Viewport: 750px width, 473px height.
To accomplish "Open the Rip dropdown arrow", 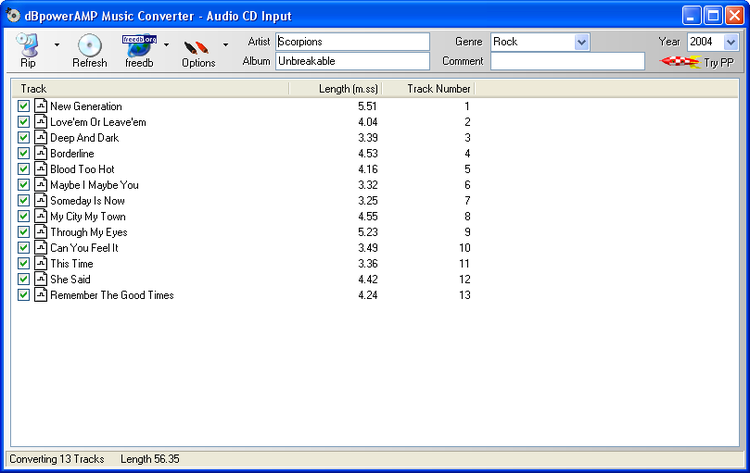I will coord(57,45).
